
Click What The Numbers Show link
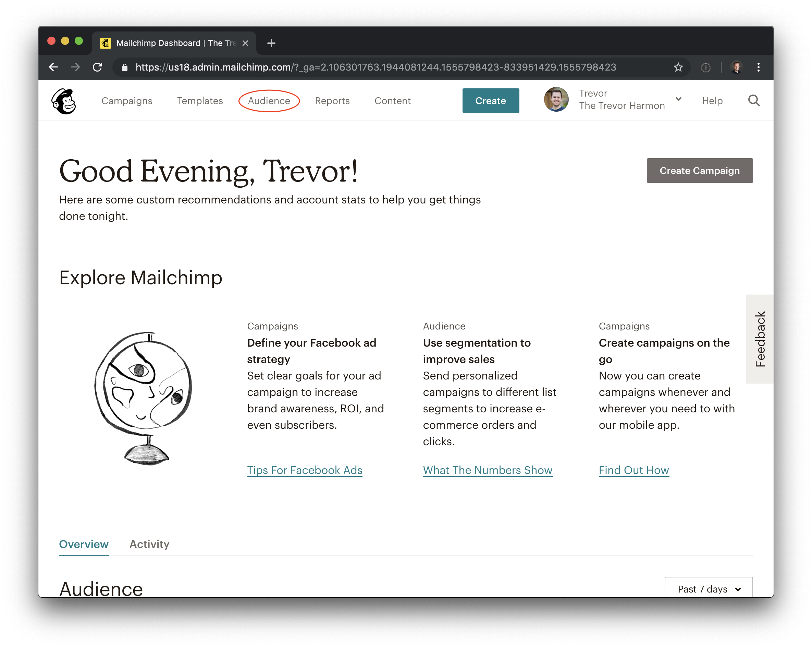tap(487, 470)
